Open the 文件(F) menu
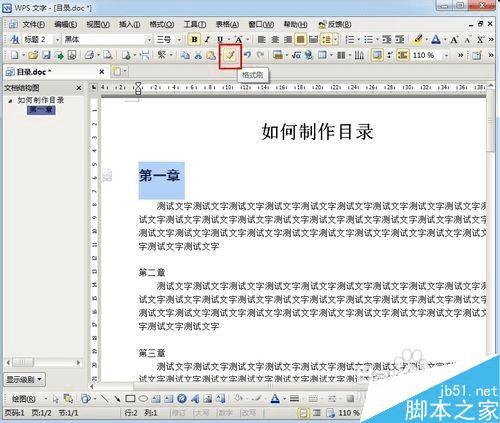 [x=33, y=24]
